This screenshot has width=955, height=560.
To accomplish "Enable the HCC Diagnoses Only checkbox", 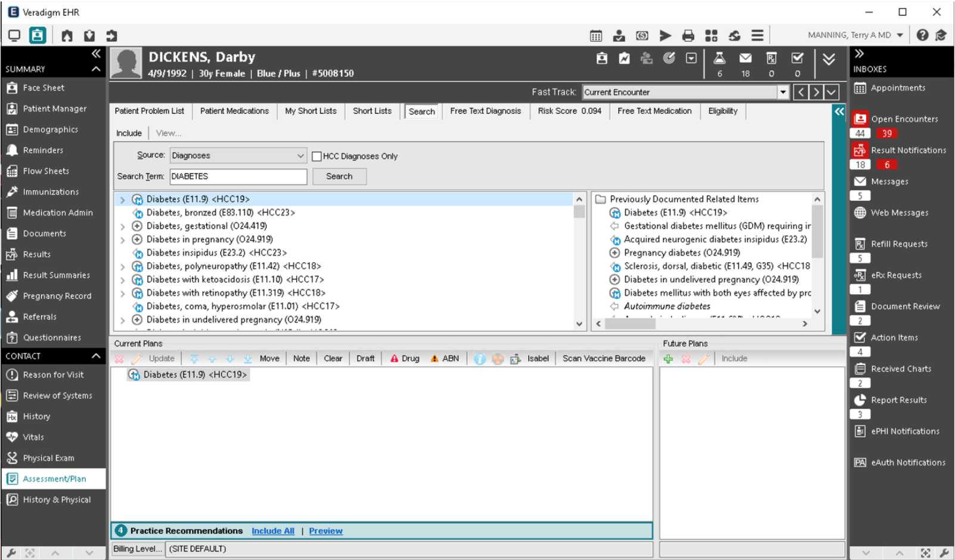I will [317, 156].
